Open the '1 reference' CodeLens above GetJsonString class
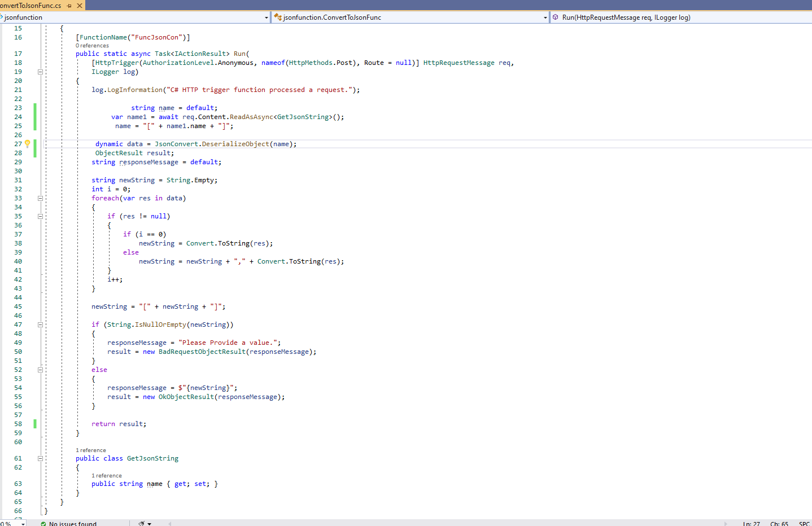 91,450
